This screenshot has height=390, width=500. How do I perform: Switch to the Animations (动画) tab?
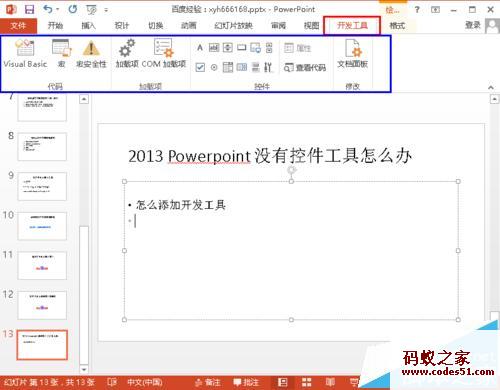189,26
